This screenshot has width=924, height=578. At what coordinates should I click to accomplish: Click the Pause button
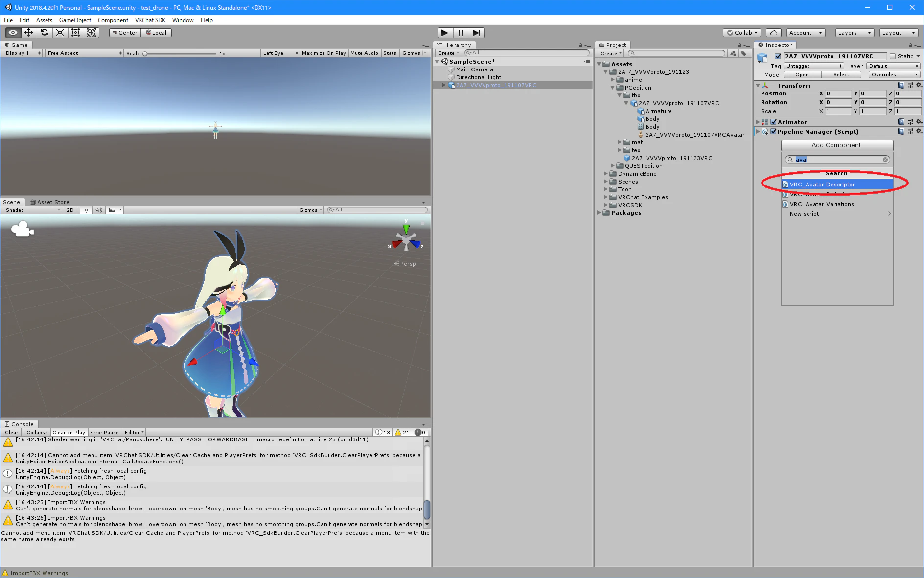[461, 33]
